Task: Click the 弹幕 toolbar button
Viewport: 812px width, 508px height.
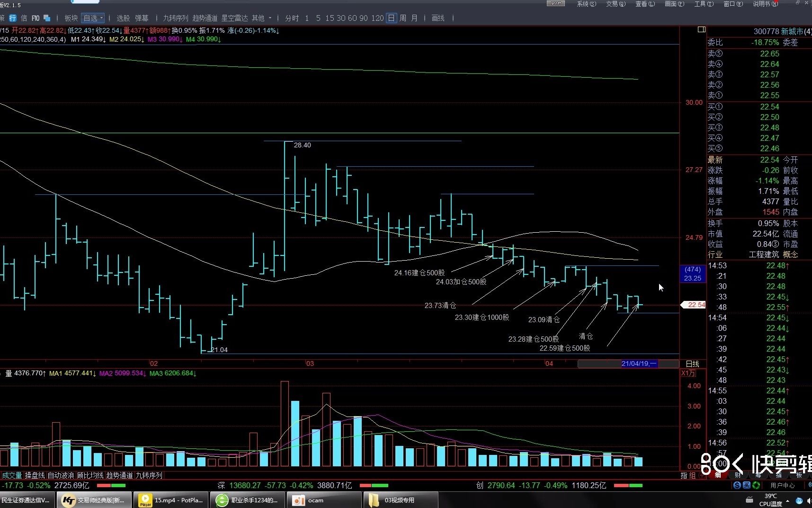Action: pyautogui.click(x=142, y=18)
